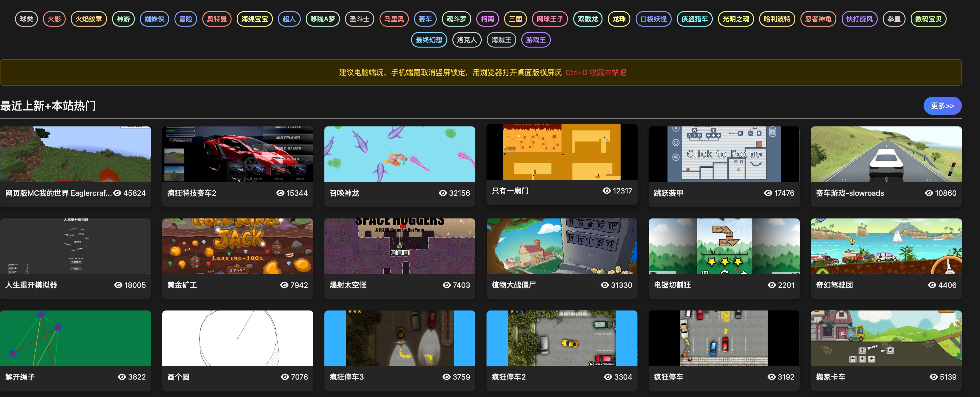Open the 赛车游戏-slowroads thumbnail
980x397 pixels.
(886, 154)
